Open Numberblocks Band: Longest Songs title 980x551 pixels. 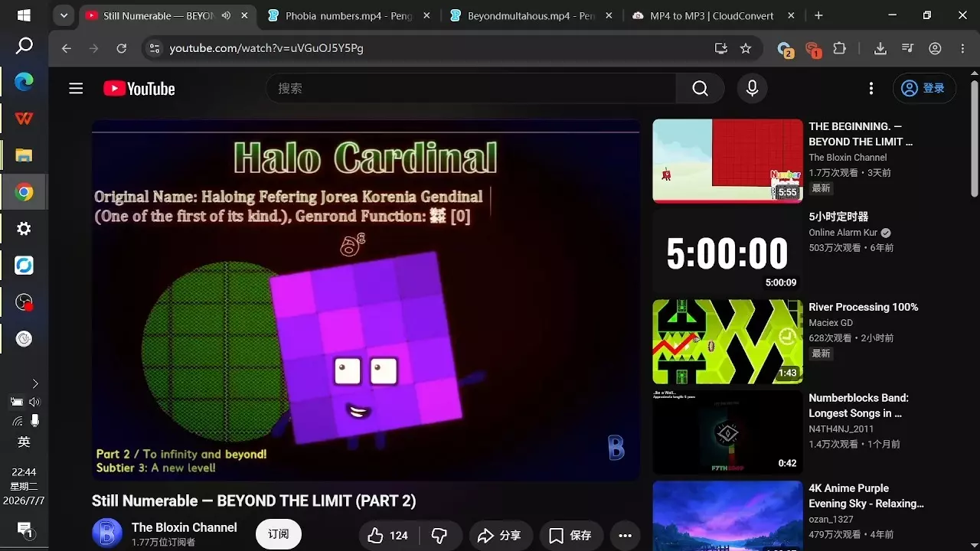point(859,406)
